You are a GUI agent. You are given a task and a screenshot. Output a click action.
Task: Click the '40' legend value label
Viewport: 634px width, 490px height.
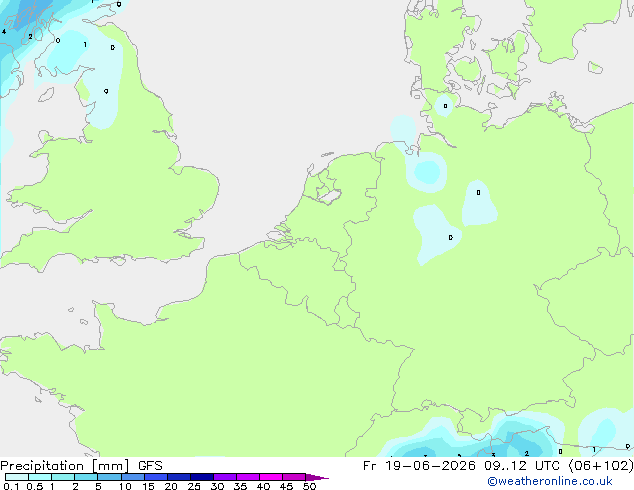point(263,486)
